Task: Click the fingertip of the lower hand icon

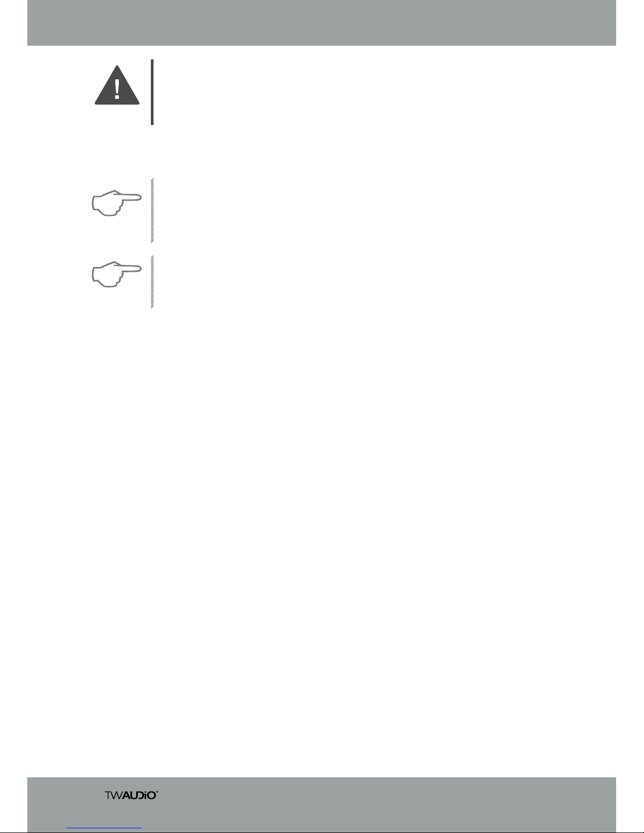Action: (138, 269)
